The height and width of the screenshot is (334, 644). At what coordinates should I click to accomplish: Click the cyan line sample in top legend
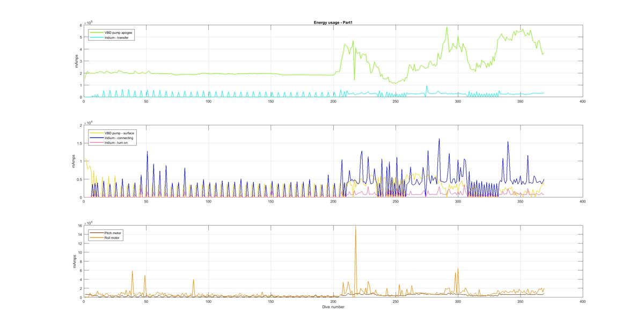pos(97,37)
